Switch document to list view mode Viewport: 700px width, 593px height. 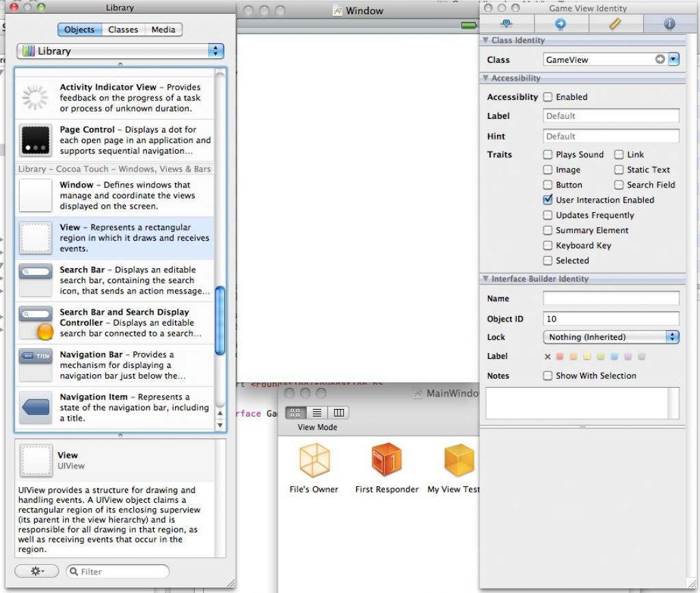pyautogui.click(x=317, y=412)
